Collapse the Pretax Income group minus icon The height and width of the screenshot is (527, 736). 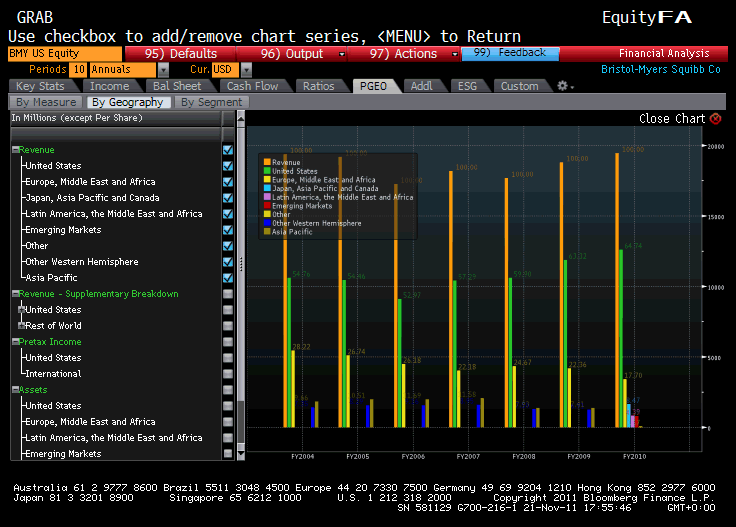(x=16, y=342)
